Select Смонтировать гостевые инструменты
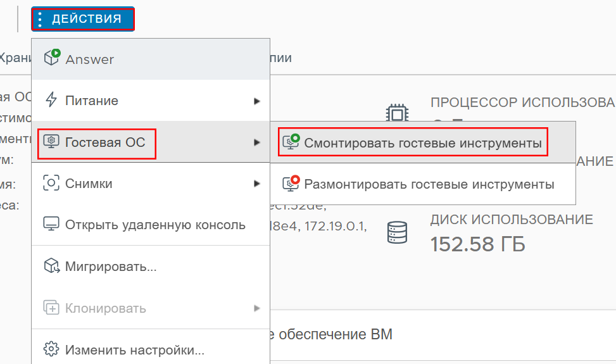Image resolution: width=616 pixels, height=364 pixels. click(x=423, y=142)
